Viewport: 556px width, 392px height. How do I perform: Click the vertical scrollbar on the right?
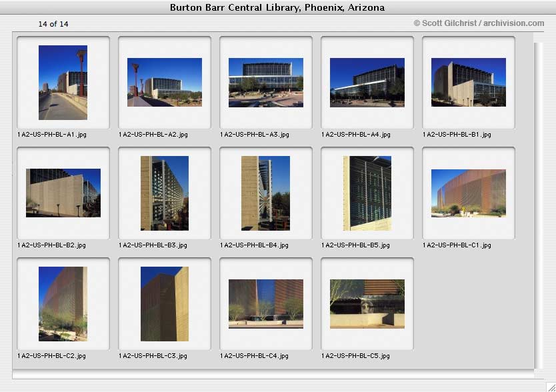point(538,206)
